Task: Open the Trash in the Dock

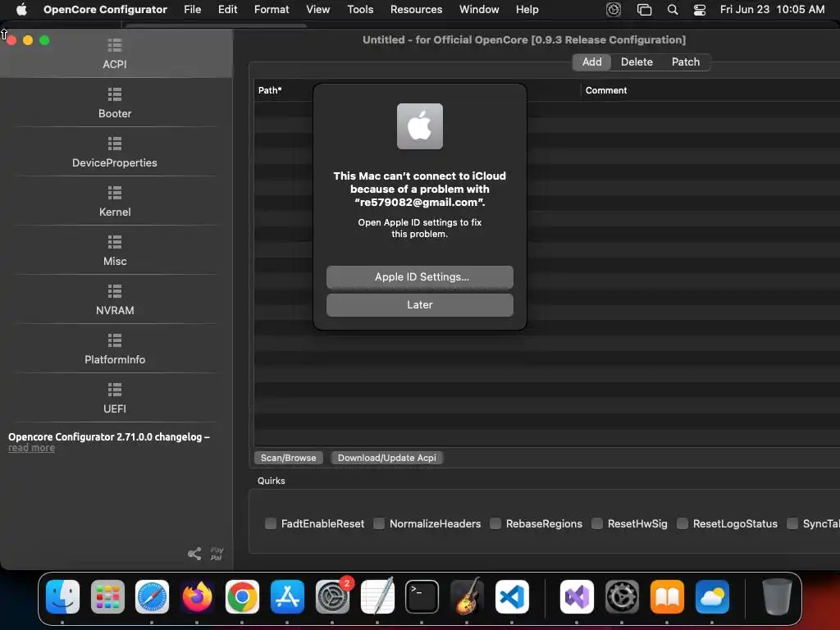Action: tap(776, 597)
